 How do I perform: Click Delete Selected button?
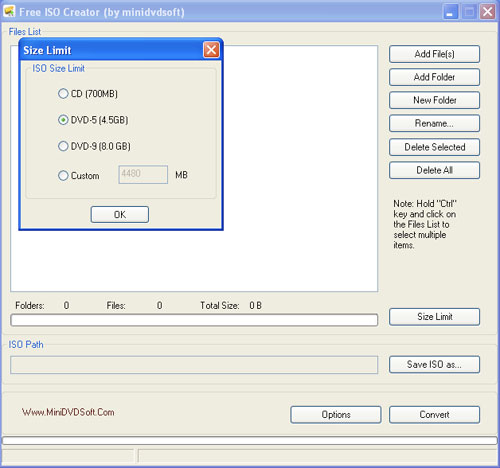(434, 147)
